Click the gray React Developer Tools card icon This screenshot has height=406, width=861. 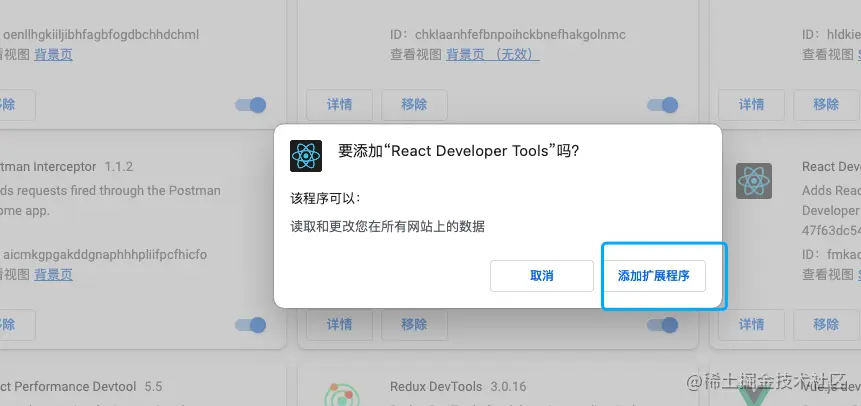[754, 181]
